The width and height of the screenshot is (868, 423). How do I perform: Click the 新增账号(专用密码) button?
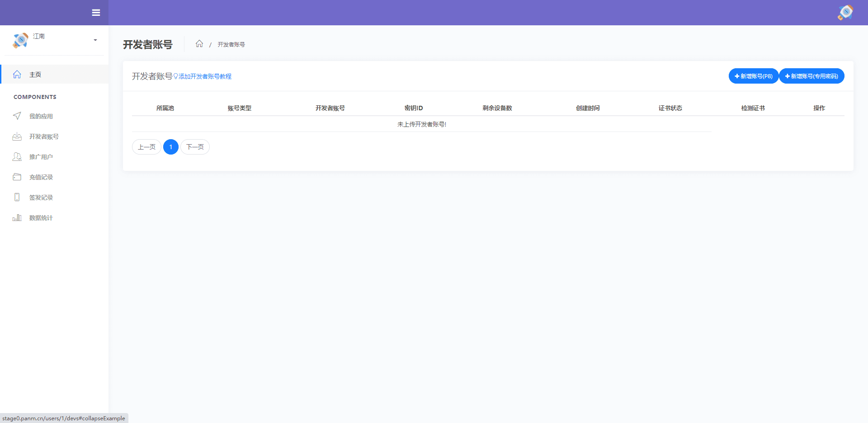tap(811, 76)
